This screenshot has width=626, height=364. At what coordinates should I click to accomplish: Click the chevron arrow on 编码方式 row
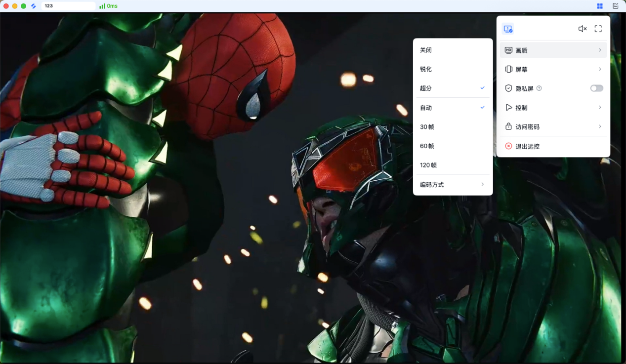[482, 184]
